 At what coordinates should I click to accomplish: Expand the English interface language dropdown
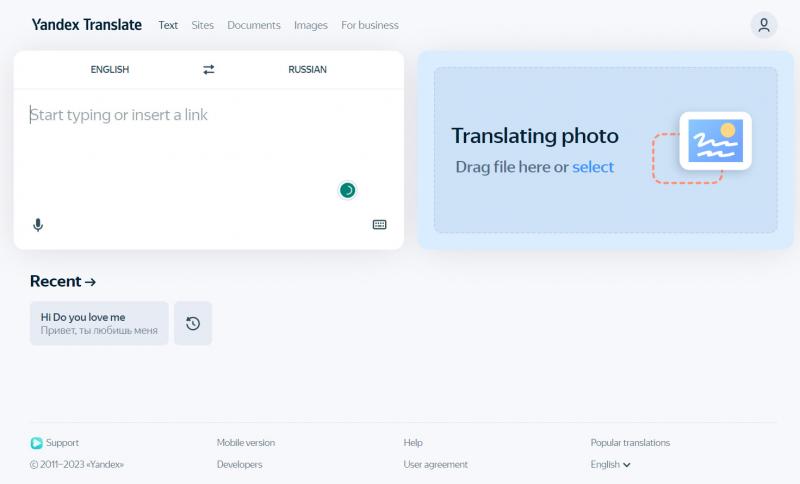click(610, 465)
